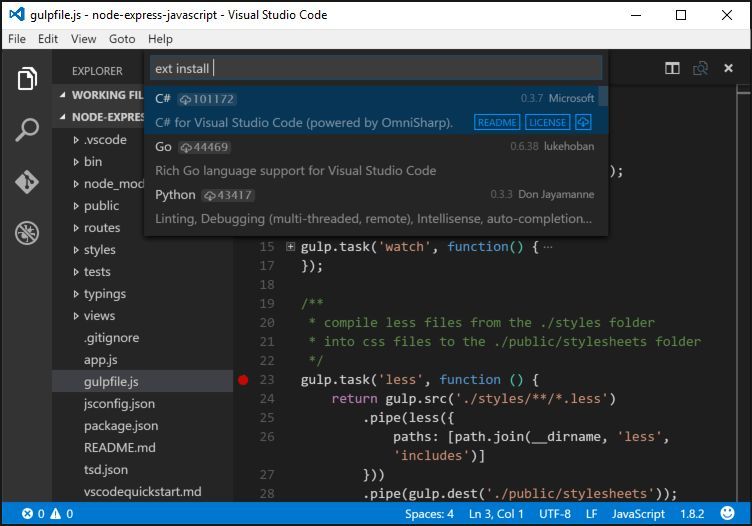Viewport: 752px width, 526px height.
Task: Select the Python extension entry
Action: point(375,207)
